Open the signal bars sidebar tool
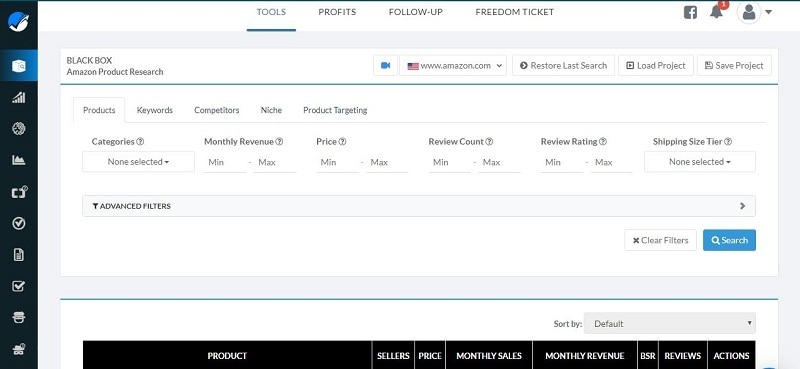The height and width of the screenshot is (369, 800). [19, 97]
